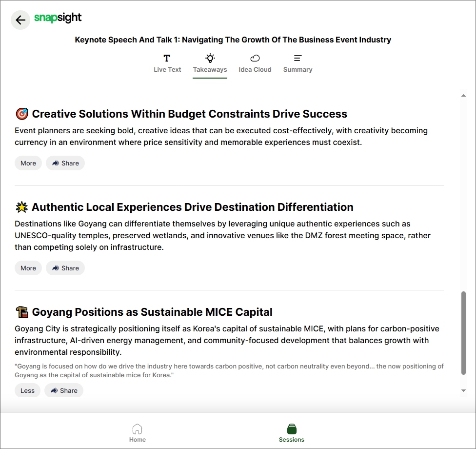Click the target emoji beside Creative Solutions
The width and height of the screenshot is (476, 449).
(21, 114)
